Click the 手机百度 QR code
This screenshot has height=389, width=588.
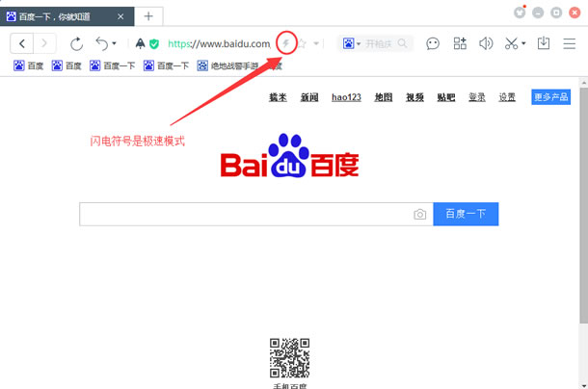[x=289, y=358]
